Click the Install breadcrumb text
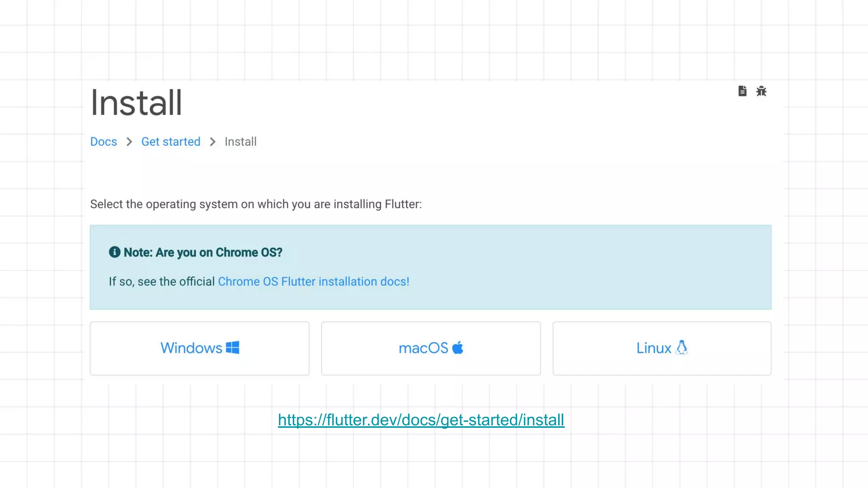The height and width of the screenshot is (488, 868). [x=241, y=141]
